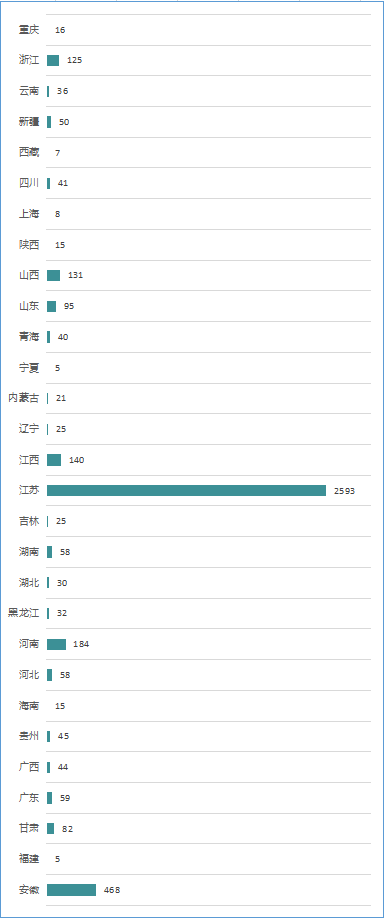384x918 pixels.
Task: Click the 江苏 bar showing 2593
Action: coord(186,490)
